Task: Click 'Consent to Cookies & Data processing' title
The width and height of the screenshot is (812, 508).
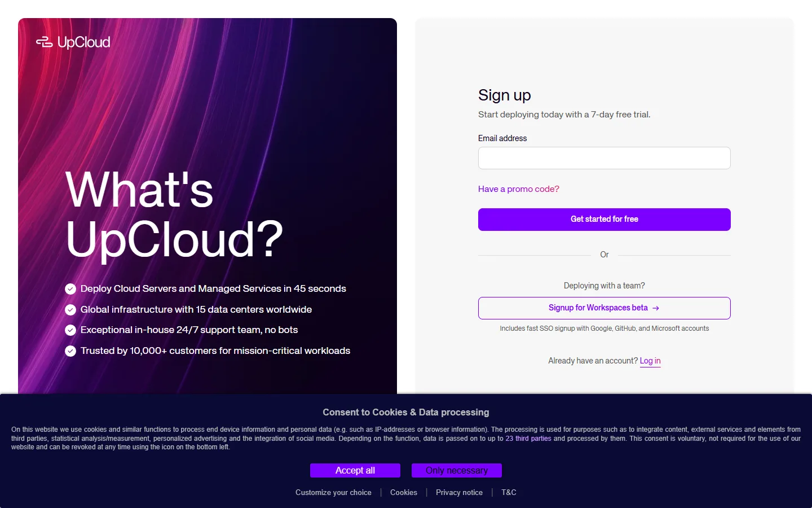Action: [x=406, y=413]
